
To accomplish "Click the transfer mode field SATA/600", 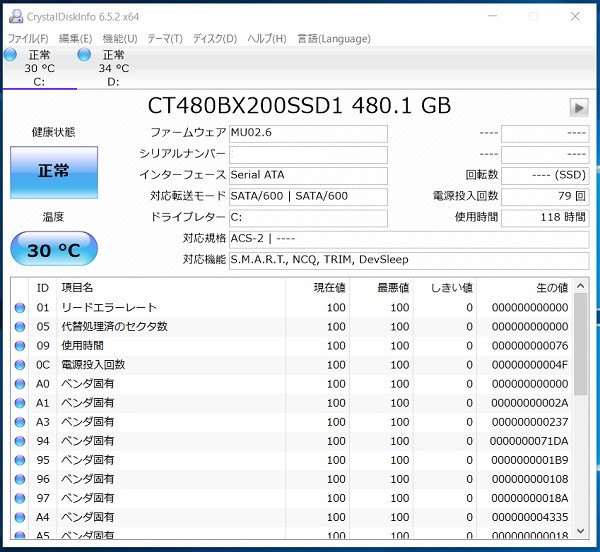I will [308, 197].
